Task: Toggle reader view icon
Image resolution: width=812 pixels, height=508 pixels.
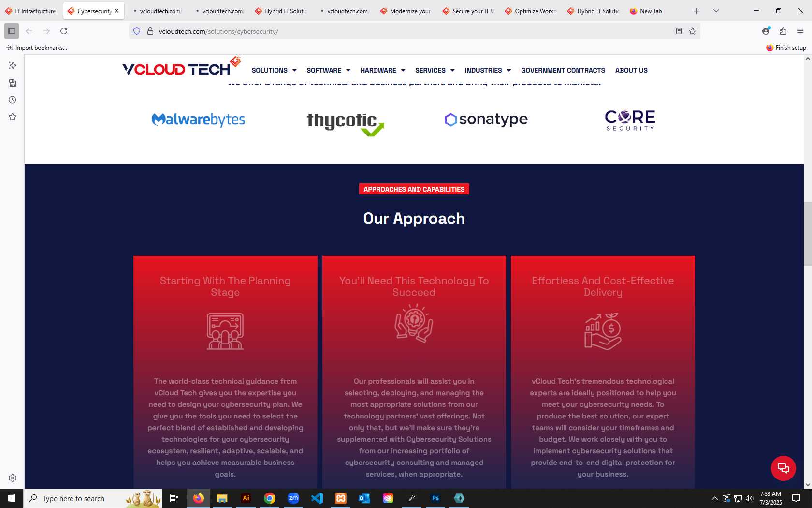Action: [x=679, y=31]
